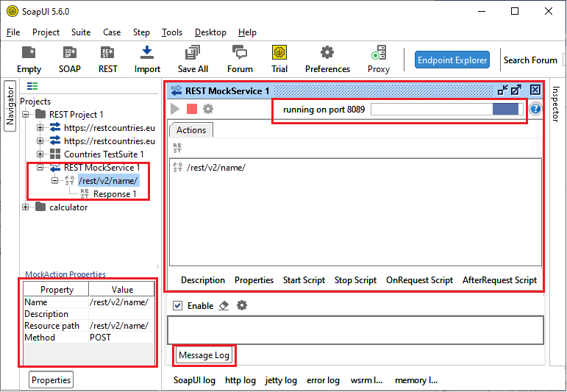Launch the Trial toolbar icon
567x392 pixels.
coord(279,60)
